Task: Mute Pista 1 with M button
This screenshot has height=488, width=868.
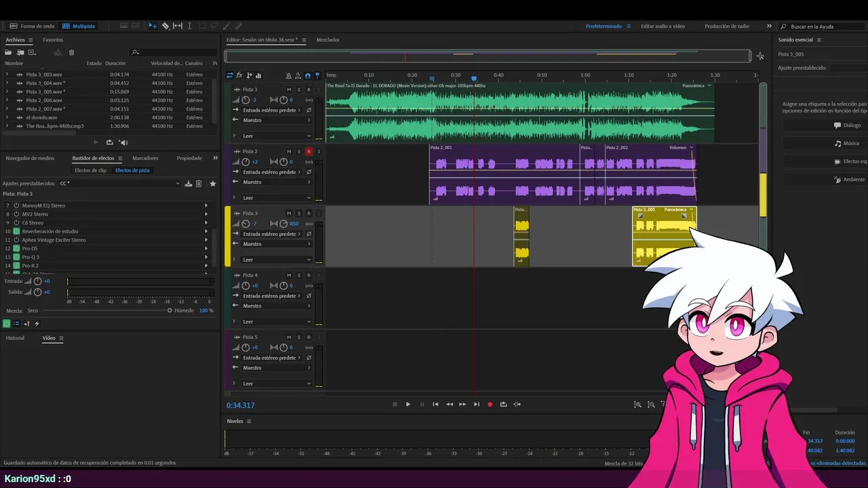Action: pos(289,89)
